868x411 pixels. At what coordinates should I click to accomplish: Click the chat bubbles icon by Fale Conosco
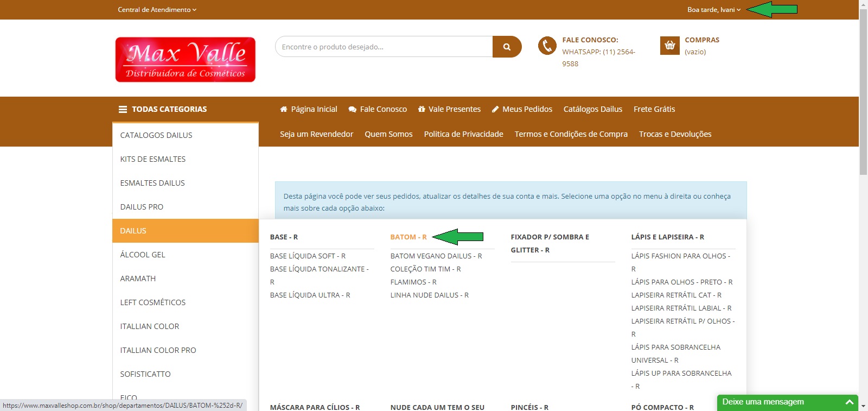(x=353, y=109)
